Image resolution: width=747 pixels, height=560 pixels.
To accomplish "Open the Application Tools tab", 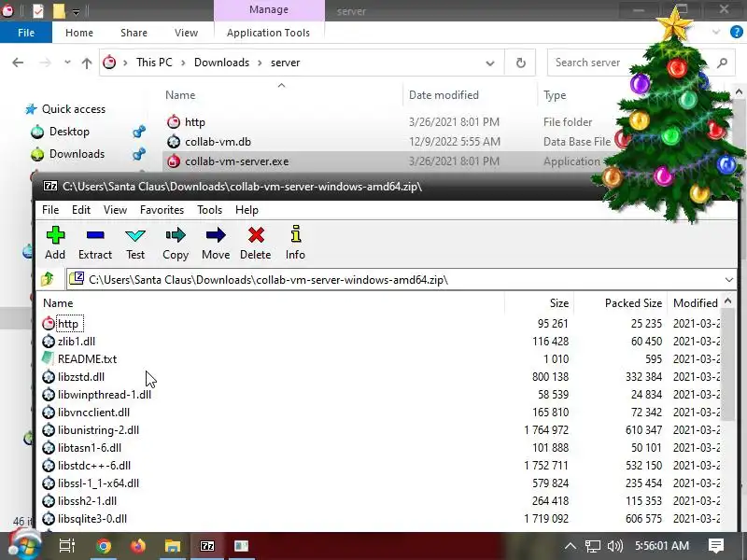I will coord(268,33).
